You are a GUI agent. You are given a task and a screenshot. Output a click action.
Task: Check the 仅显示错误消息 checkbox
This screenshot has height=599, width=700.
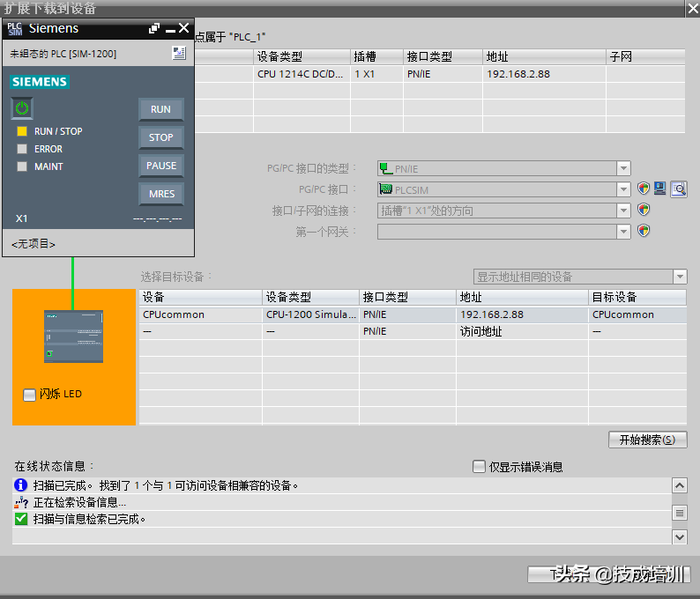point(479,467)
